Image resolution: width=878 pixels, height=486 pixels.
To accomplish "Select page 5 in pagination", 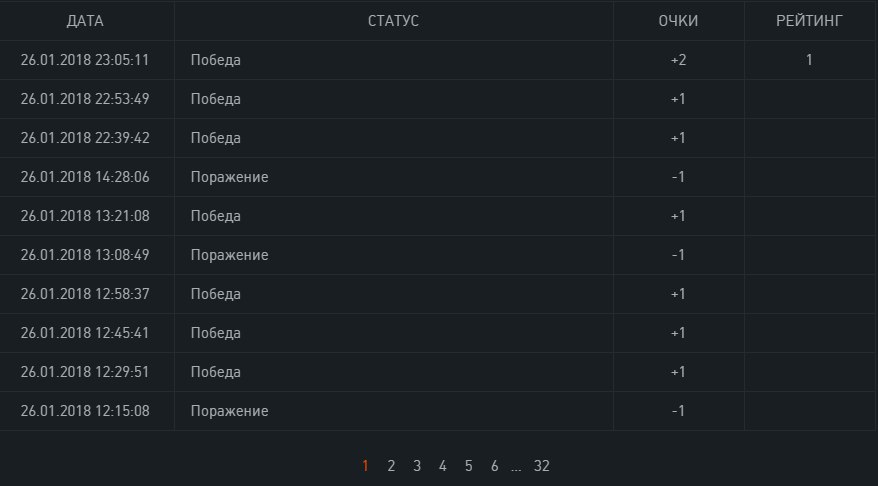I will point(469,466).
